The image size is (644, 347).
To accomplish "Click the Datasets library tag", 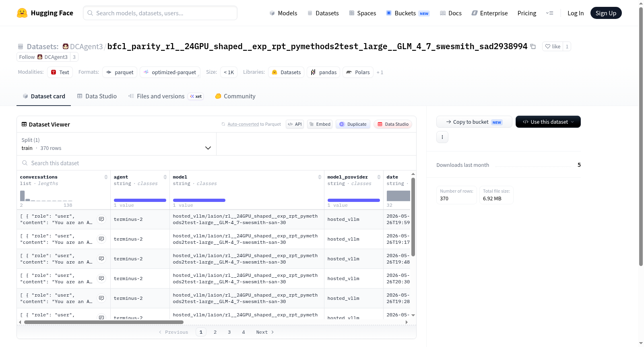I will 286,72.
